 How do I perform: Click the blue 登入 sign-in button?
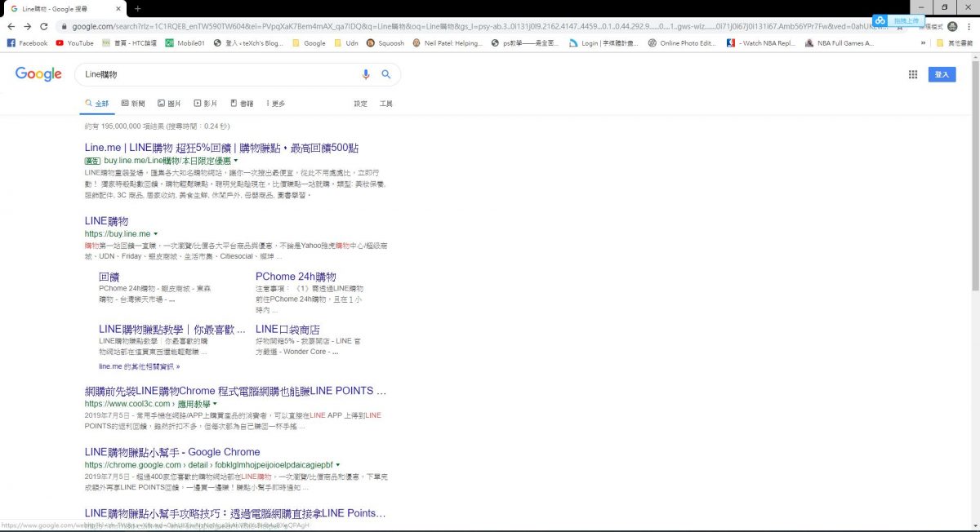click(942, 74)
